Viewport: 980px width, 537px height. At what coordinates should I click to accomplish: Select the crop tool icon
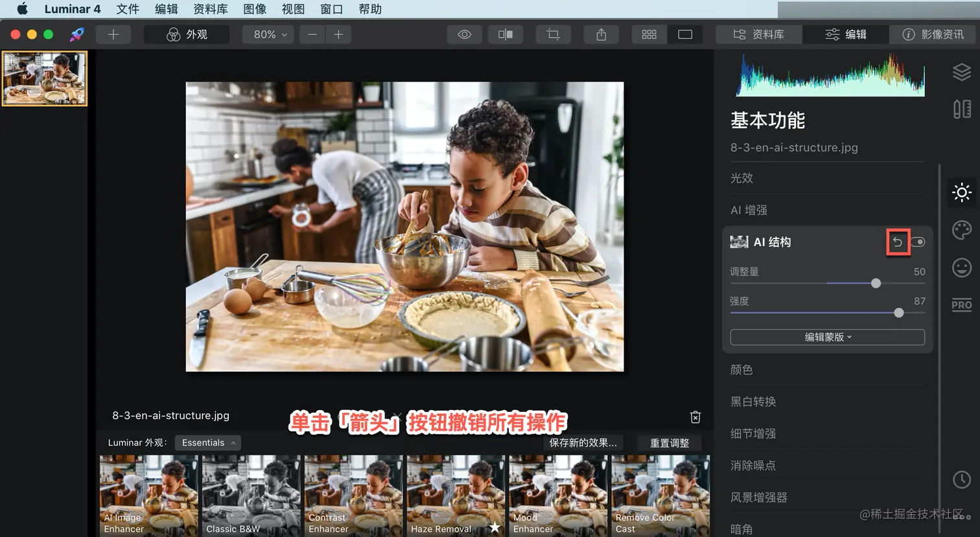553,34
